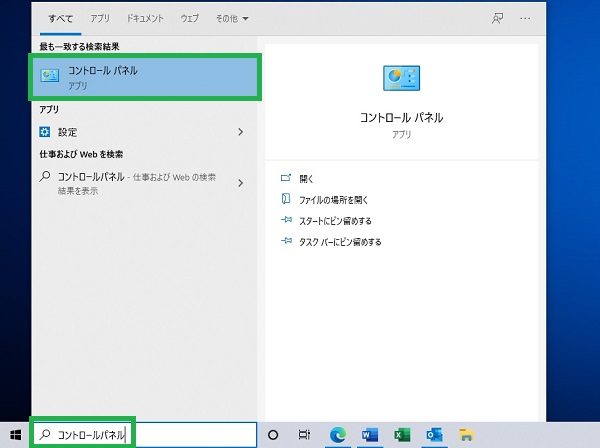Click タスク バーにピン留めする action
This screenshot has height=448, width=600.
tap(340, 242)
